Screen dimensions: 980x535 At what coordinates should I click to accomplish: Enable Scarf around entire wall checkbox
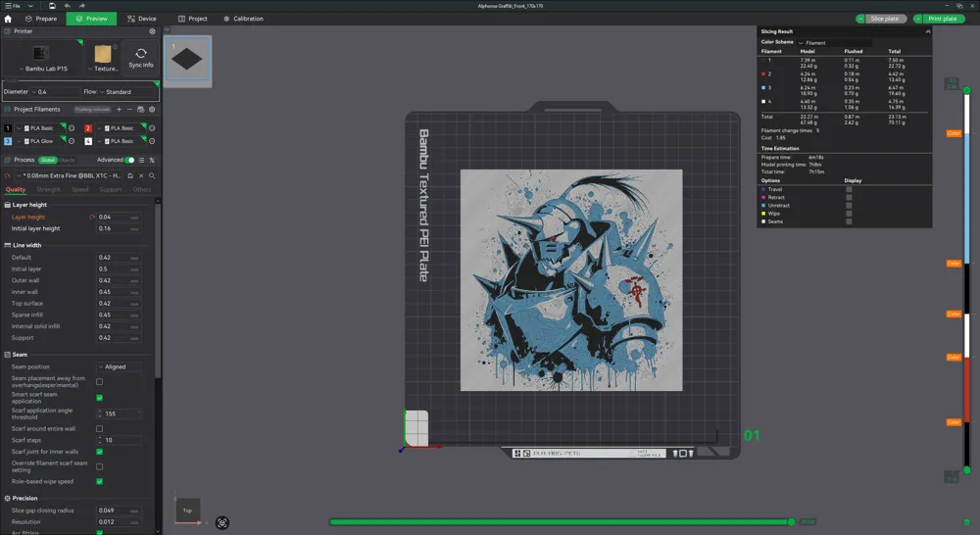tap(99, 429)
